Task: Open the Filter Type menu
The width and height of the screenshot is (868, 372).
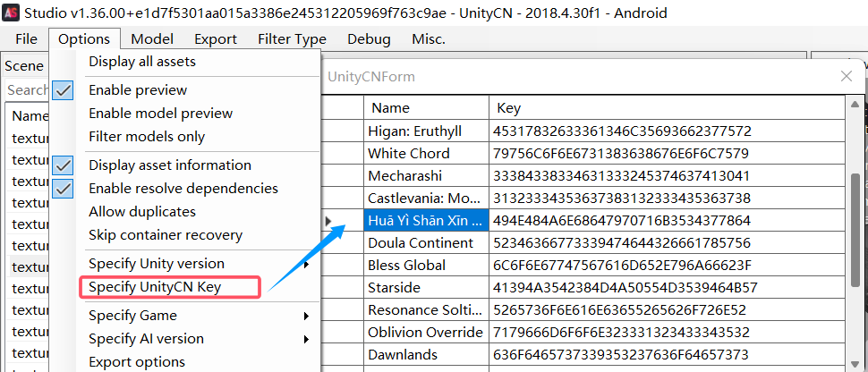Action: [x=292, y=39]
